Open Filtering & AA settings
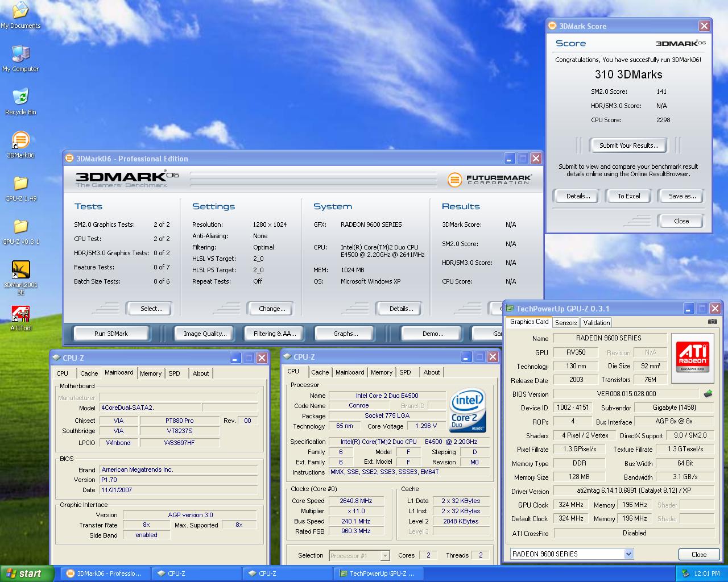The height and width of the screenshot is (582, 728). [x=275, y=334]
